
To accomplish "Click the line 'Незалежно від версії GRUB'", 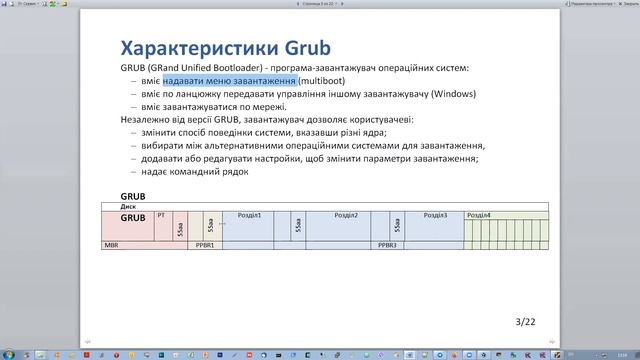I will click(x=267, y=120).
